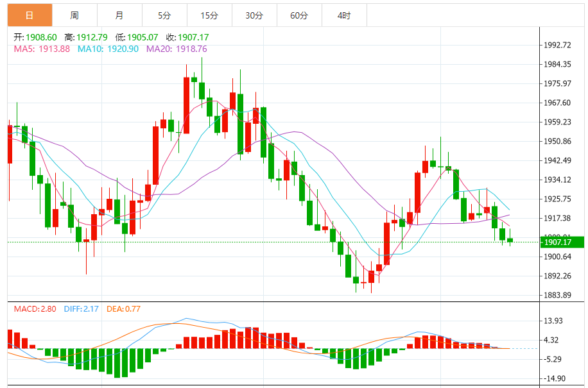Switch to the 周 weekly tab
Image resolution: width=588 pixels, height=388 pixels.
pyautogui.click(x=74, y=15)
